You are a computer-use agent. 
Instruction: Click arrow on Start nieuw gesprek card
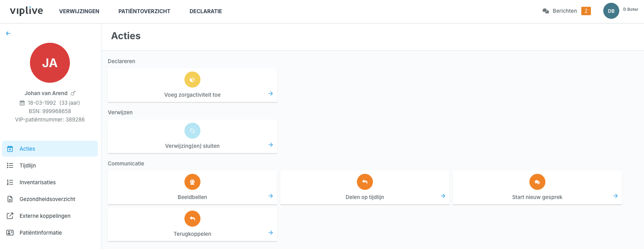click(x=616, y=196)
